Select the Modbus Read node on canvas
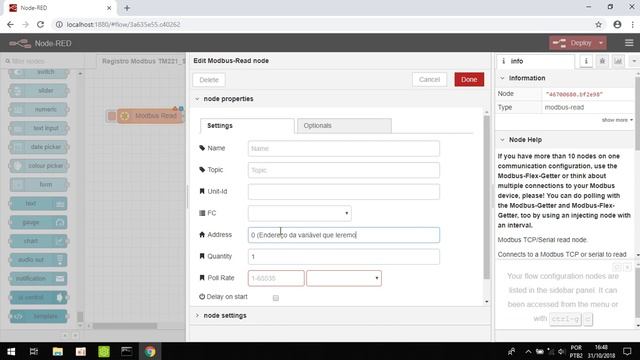640x360 pixels. [x=150, y=116]
